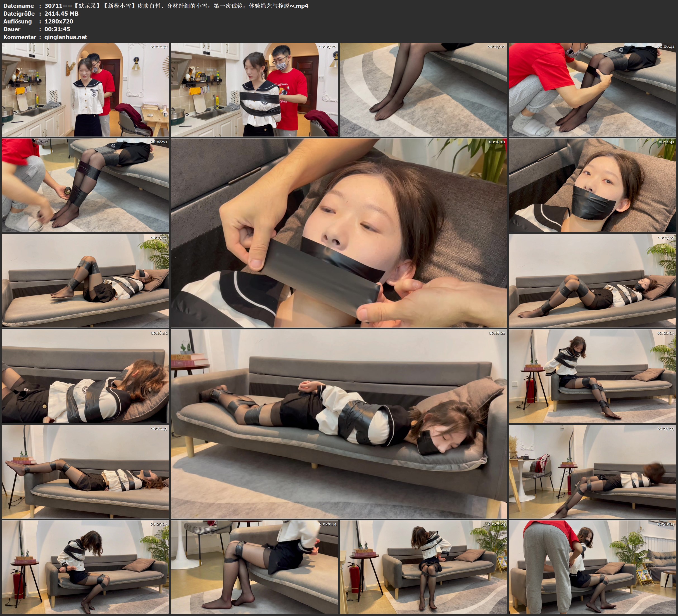Click the frame marked 00:06:41
678x616 pixels.
click(592, 89)
